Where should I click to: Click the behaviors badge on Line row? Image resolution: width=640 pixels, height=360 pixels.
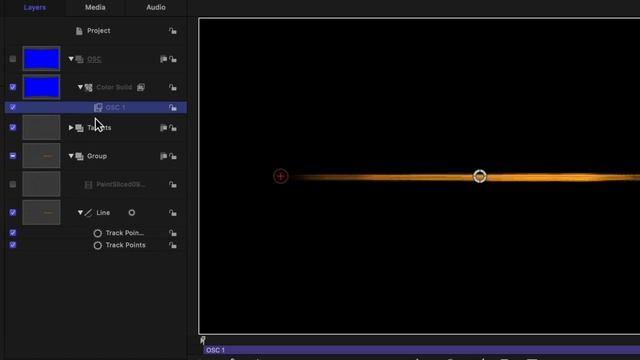point(132,213)
